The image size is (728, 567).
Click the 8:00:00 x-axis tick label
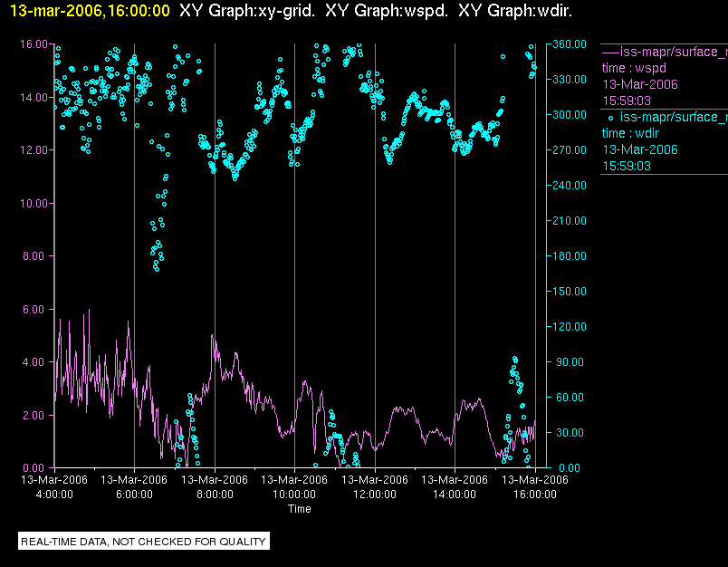click(x=215, y=495)
